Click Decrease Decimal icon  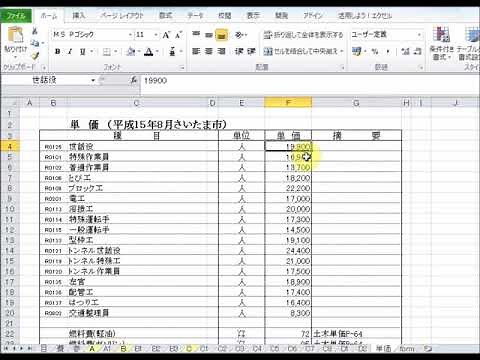418,51
